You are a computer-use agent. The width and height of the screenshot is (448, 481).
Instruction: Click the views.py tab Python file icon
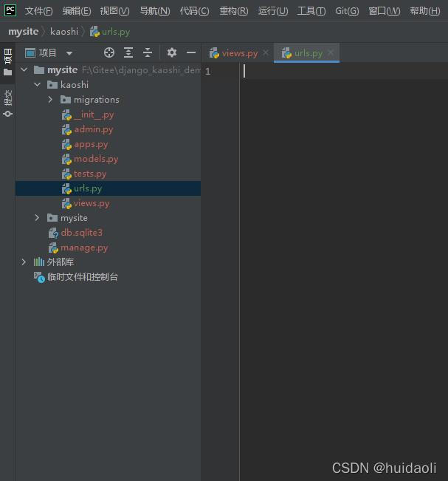tap(214, 53)
